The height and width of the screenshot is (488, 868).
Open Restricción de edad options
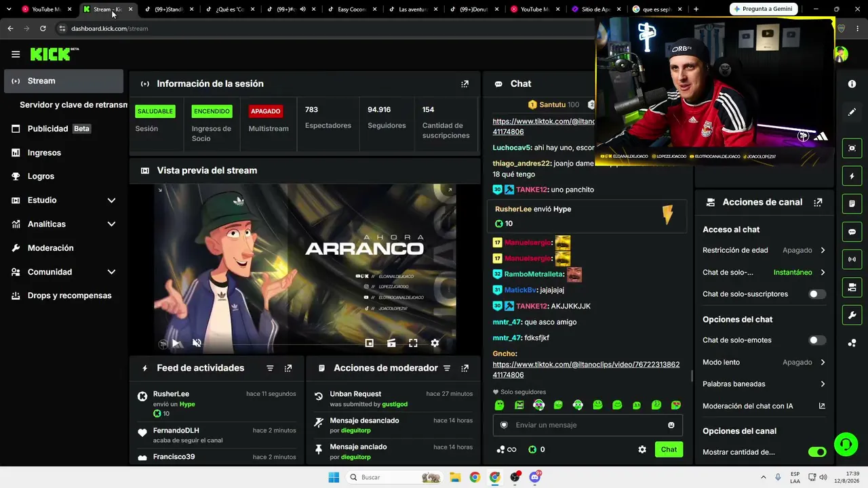point(764,250)
